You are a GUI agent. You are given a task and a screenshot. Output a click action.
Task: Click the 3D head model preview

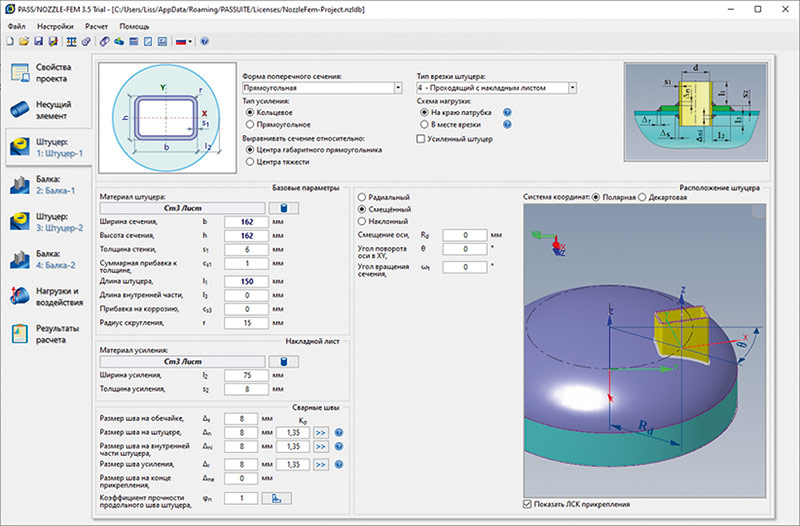pyautogui.click(x=644, y=350)
